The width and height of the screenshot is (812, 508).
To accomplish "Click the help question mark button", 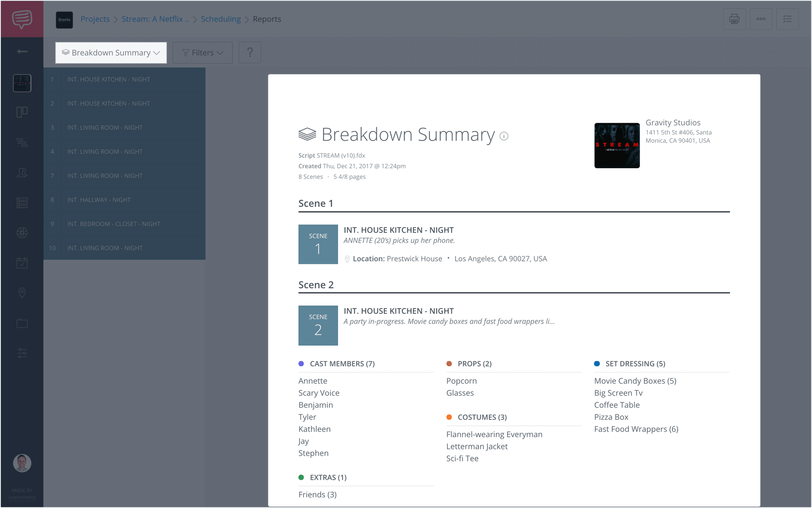I will [250, 53].
